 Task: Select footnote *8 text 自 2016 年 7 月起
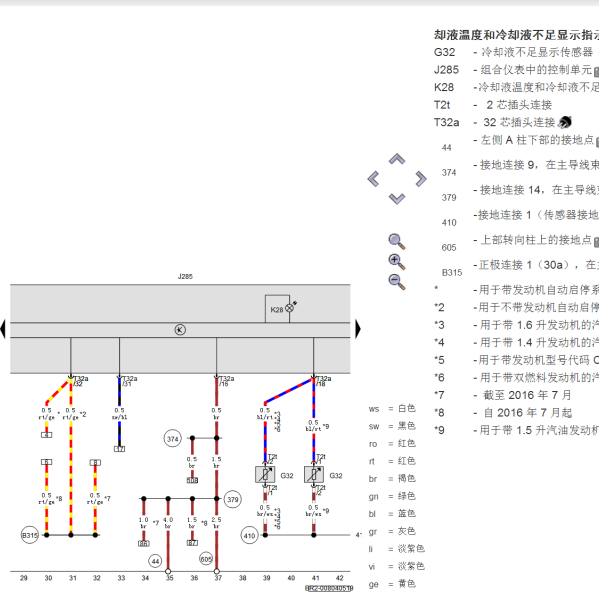[528, 413]
